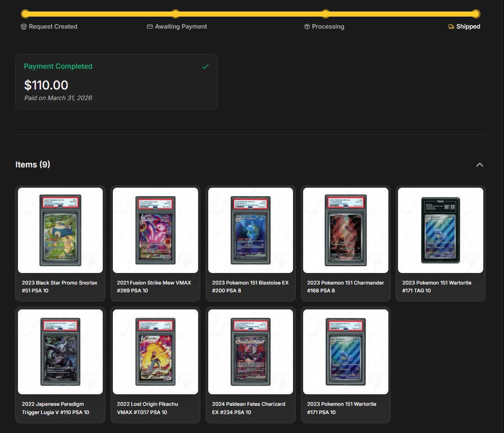The width and height of the screenshot is (504, 433).
Task: Open the Wartortle #171 PSA 10 card image
Action: click(346, 352)
